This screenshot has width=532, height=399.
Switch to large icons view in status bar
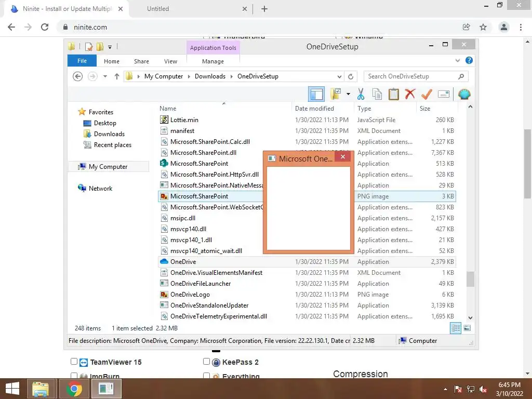pyautogui.click(x=467, y=328)
